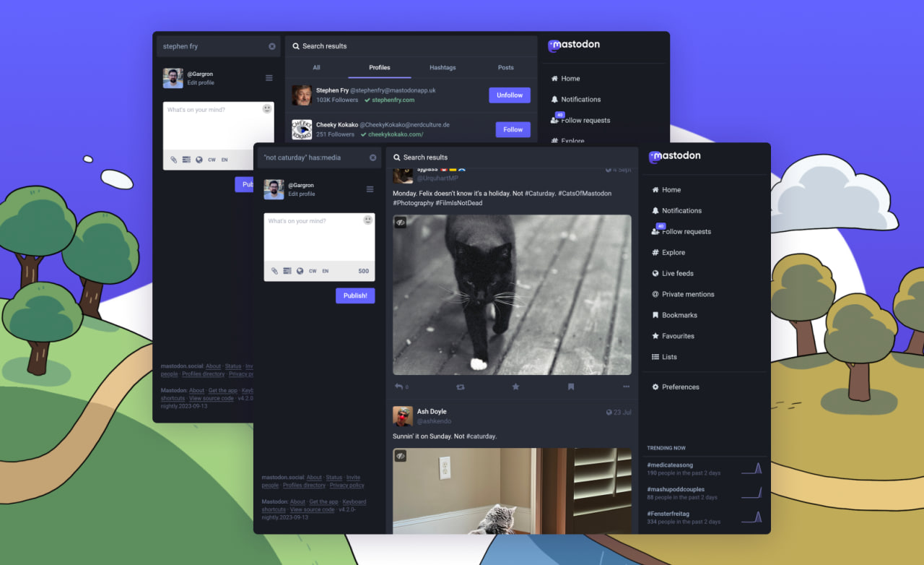Screen dimensions: 924x565
Task: Reply to the #CatsOfMastodon post
Action: (398, 387)
